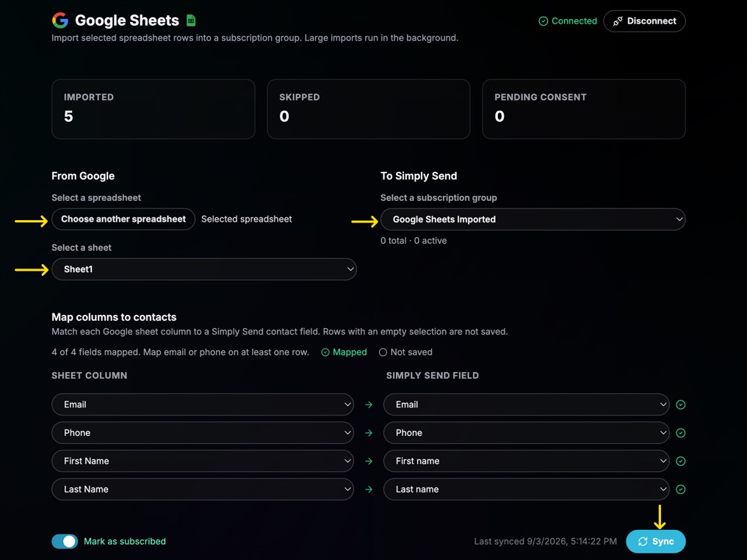The width and height of the screenshot is (747, 560).
Task: Click the 'Mark as subscribed' label
Action: (x=125, y=542)
